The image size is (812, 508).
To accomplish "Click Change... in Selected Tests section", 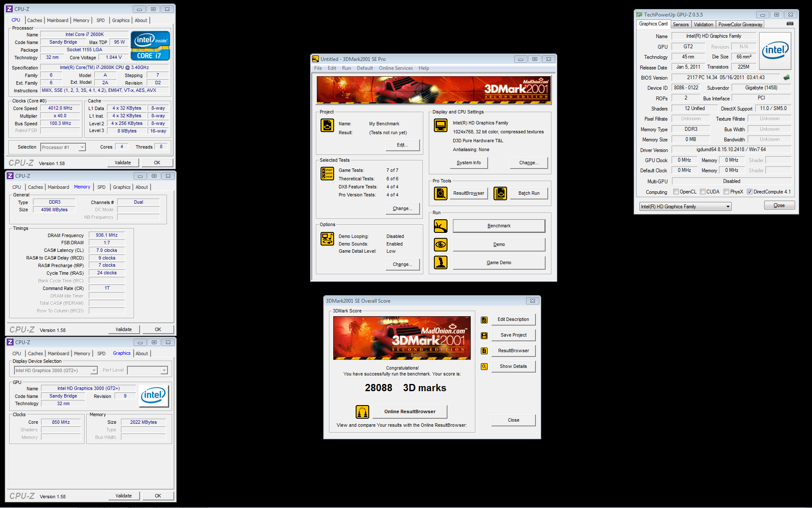I will point(403,208).
